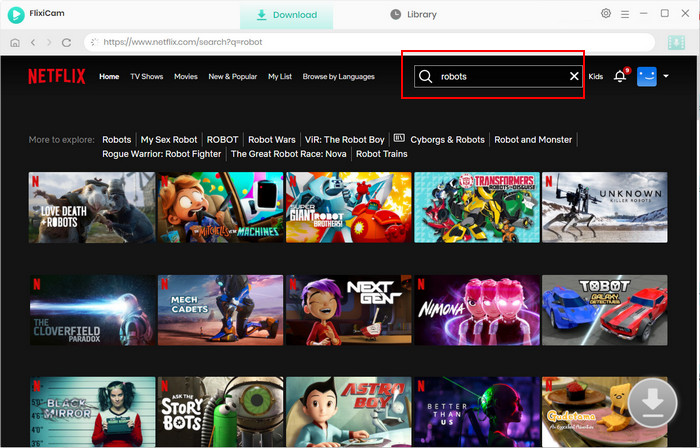This screenshot has width=700, height=448.
Task: Click the magnifier search icon
Action: [426, 76]
